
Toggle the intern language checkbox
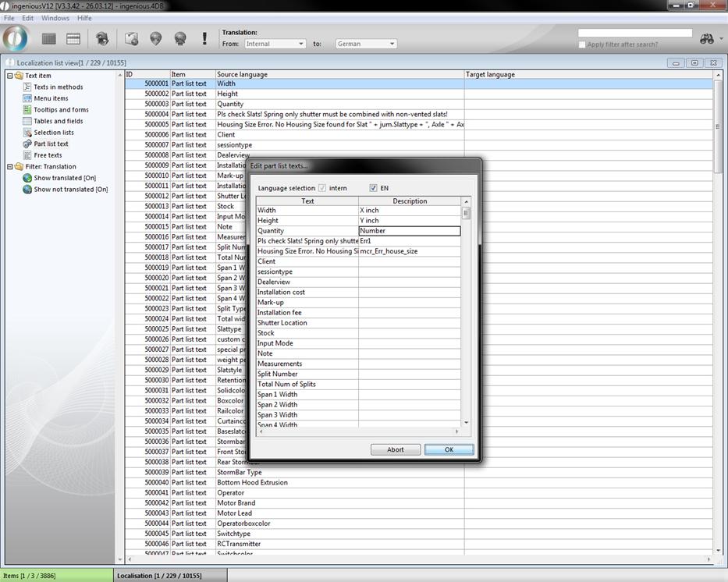tap(322, 188)
